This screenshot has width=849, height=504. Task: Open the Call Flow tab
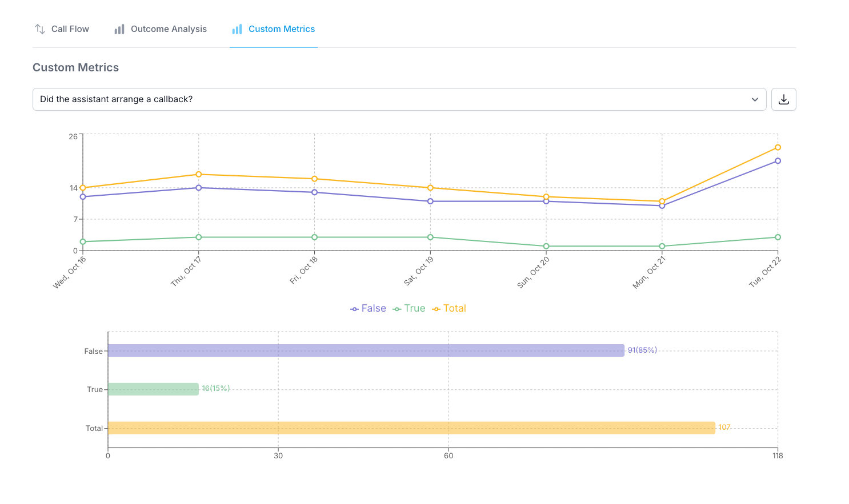point(62,29)
